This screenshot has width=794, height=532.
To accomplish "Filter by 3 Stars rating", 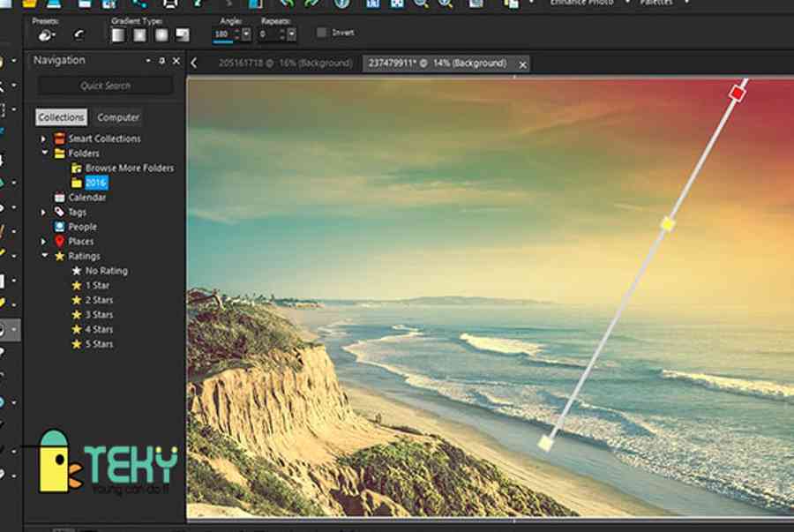I will [x=99, y=315].
